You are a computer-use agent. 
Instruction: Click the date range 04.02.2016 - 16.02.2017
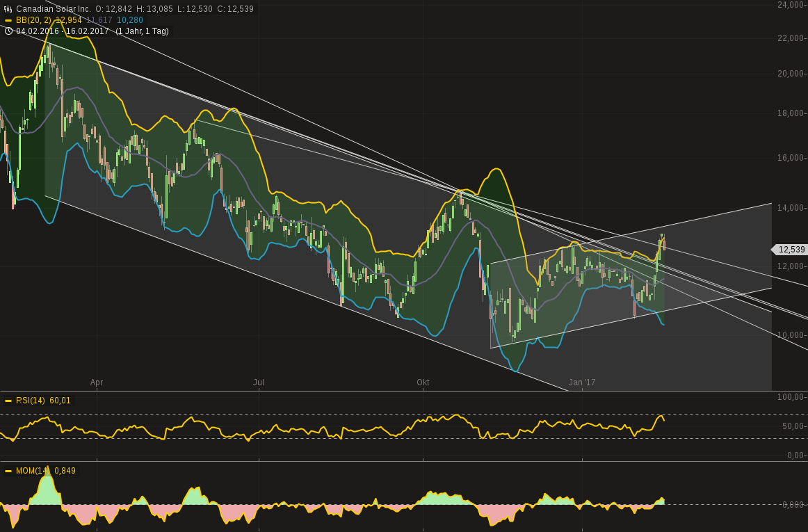(63, 31)
